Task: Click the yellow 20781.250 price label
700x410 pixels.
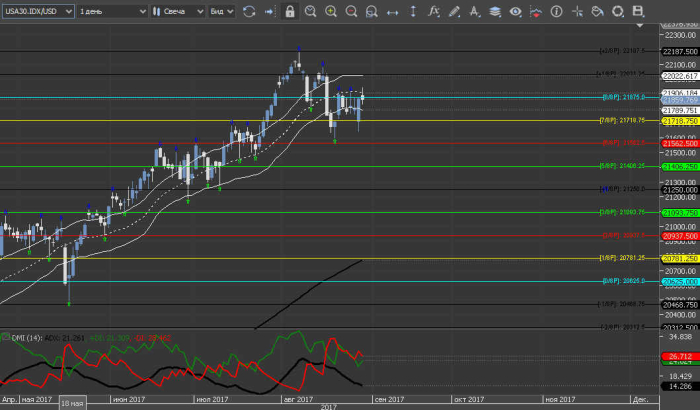Action: point(680,259)
